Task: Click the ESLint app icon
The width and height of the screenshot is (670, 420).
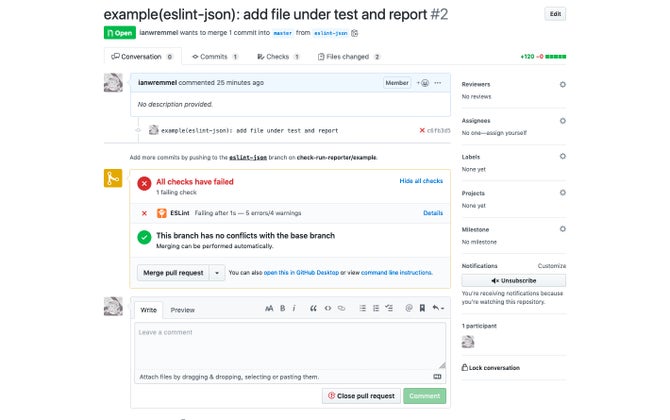Action: click(162, 213)
